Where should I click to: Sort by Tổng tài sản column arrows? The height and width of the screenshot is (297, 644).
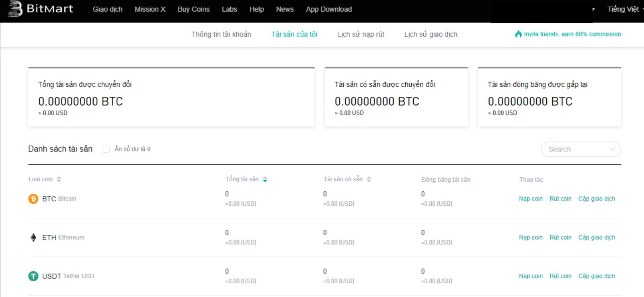click(x=265, y=180)
